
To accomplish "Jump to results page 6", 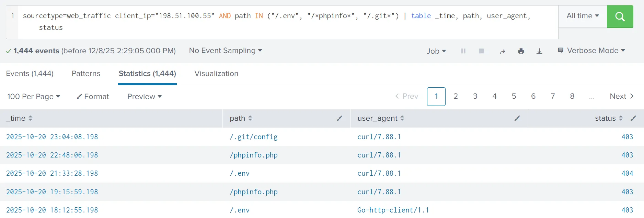I will (x=533, y=96).
